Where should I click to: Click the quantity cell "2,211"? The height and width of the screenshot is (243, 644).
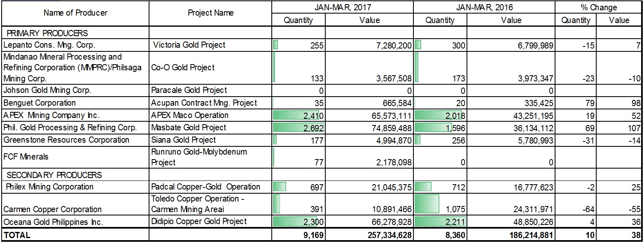(x=440, y=222)
